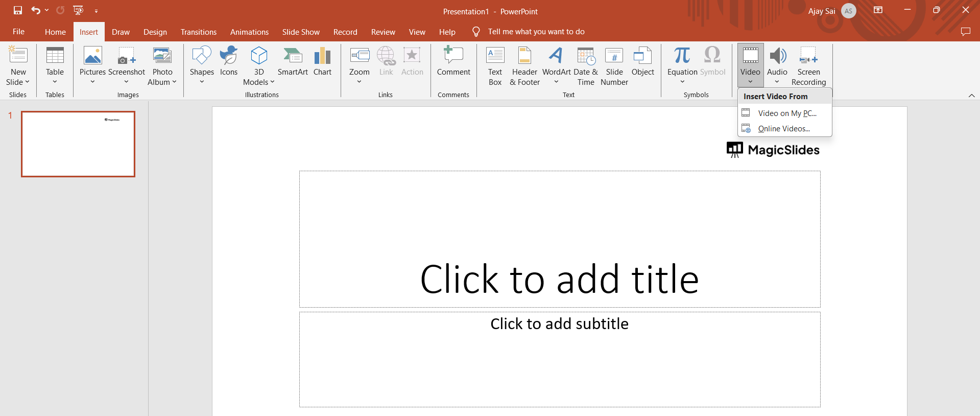Insert a Chart

click(x=322, y=61)
